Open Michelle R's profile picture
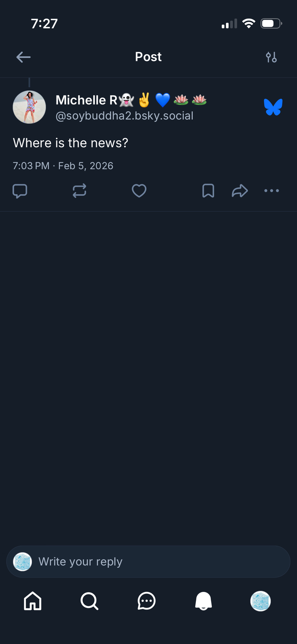Screen dimensions: 297x644 pyautogui.click(x=29, y=107)
